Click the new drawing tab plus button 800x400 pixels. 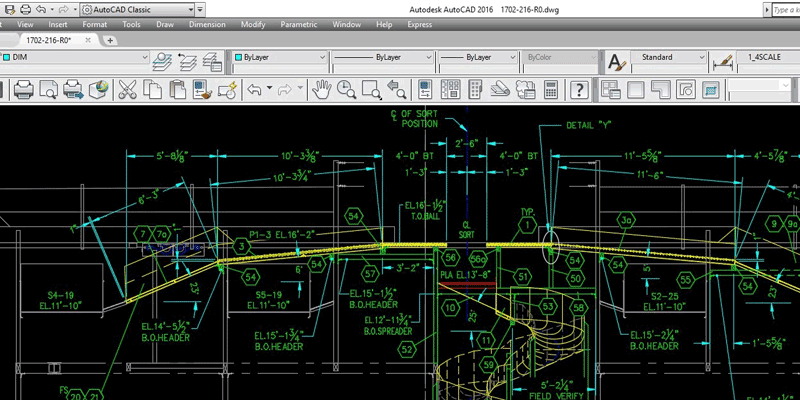pyautogui.click(x=109, y=40)
